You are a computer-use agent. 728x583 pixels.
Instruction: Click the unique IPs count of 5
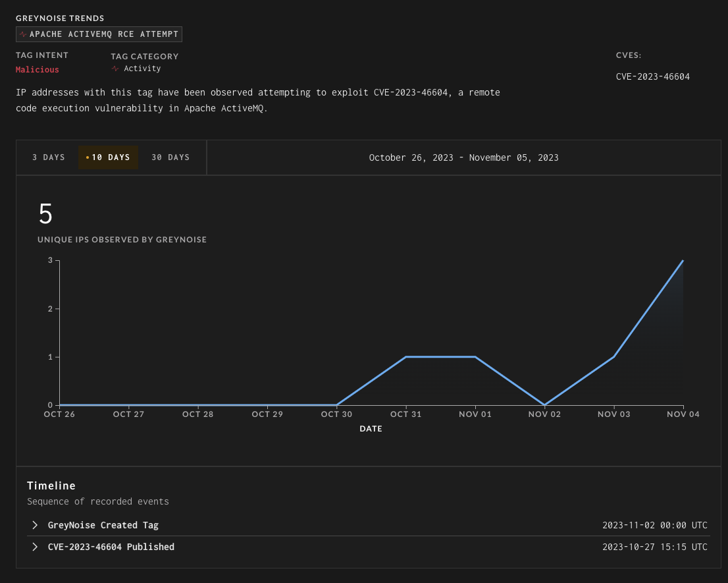point(45,215)
